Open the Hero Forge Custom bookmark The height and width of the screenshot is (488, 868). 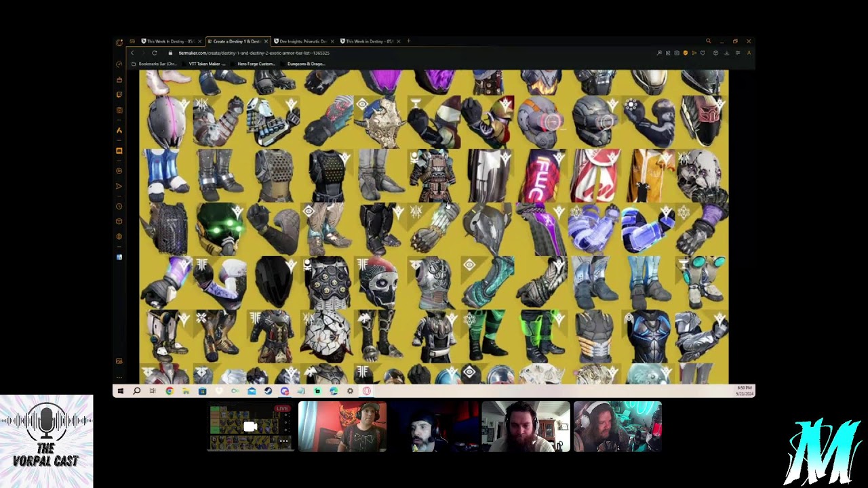(x=256, y=64)
